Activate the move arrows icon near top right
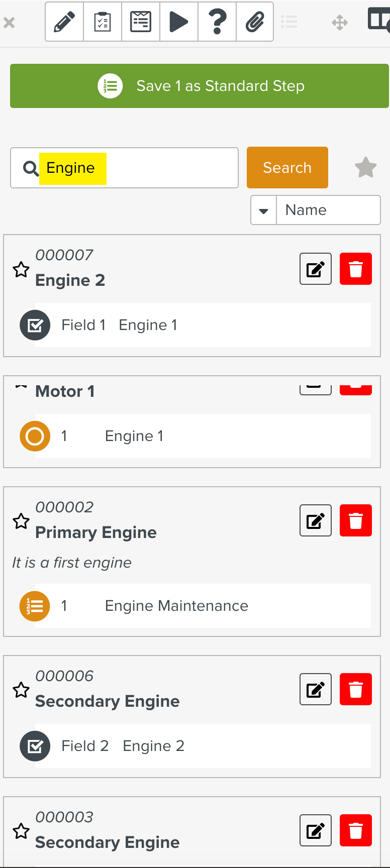390x868 pixels. (x=340, y=22)
